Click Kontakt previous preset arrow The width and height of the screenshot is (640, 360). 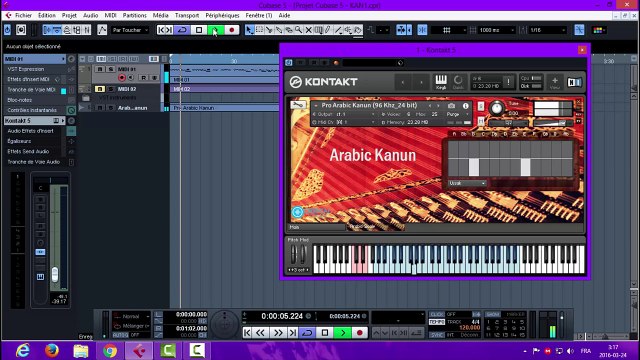pos(403,82)
